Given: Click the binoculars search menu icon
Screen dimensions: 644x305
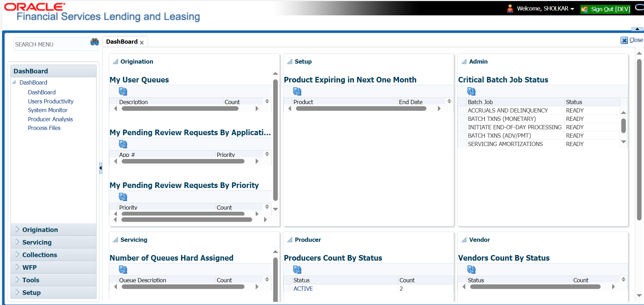Looking at the screenshot, I should click(94, 42).
